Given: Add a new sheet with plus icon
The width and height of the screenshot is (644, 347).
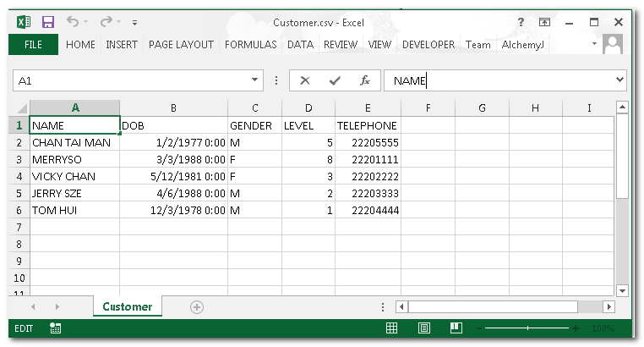Looking at the screenshot, I should coord(197,307).
